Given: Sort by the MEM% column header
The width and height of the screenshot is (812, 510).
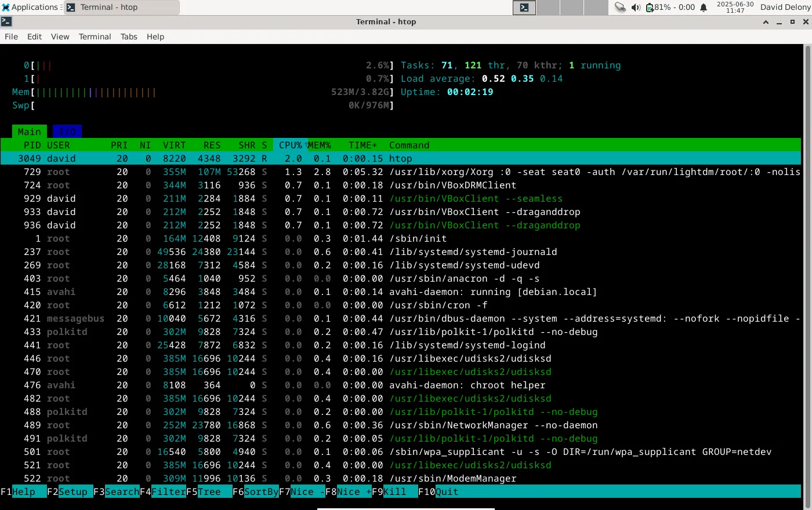Looking at the screenshot, I should point(320,145).
